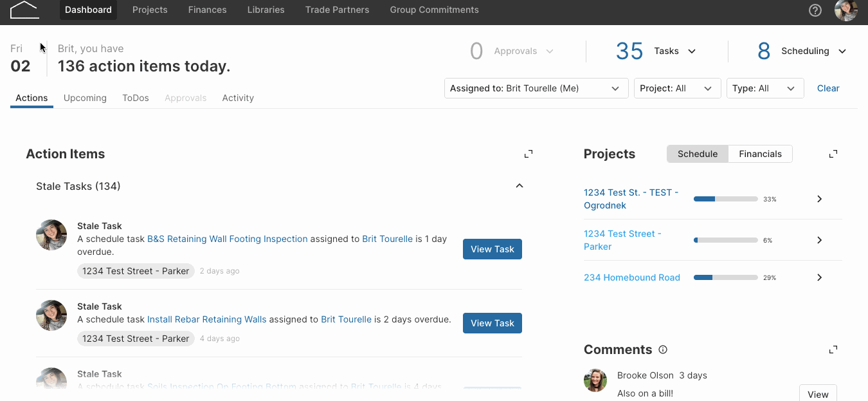Click the 234 Homebound Road progress bar
Viewport: 868px width, 401px height.
725,277
